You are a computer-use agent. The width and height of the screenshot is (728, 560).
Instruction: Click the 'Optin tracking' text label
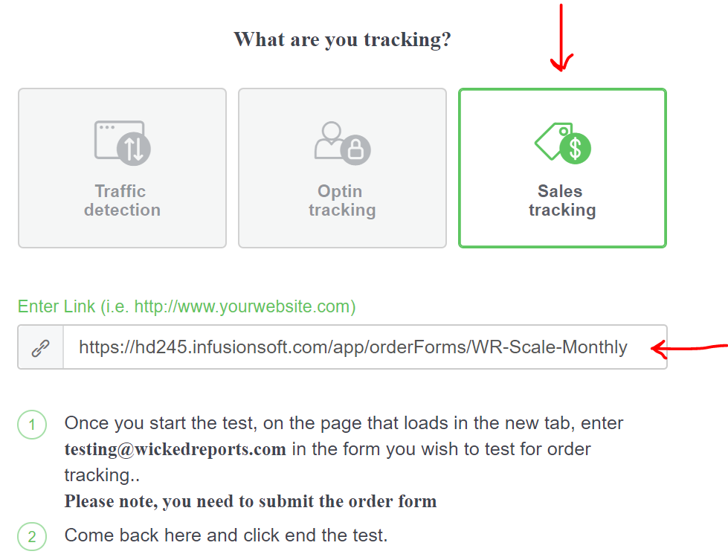(342, 201)
